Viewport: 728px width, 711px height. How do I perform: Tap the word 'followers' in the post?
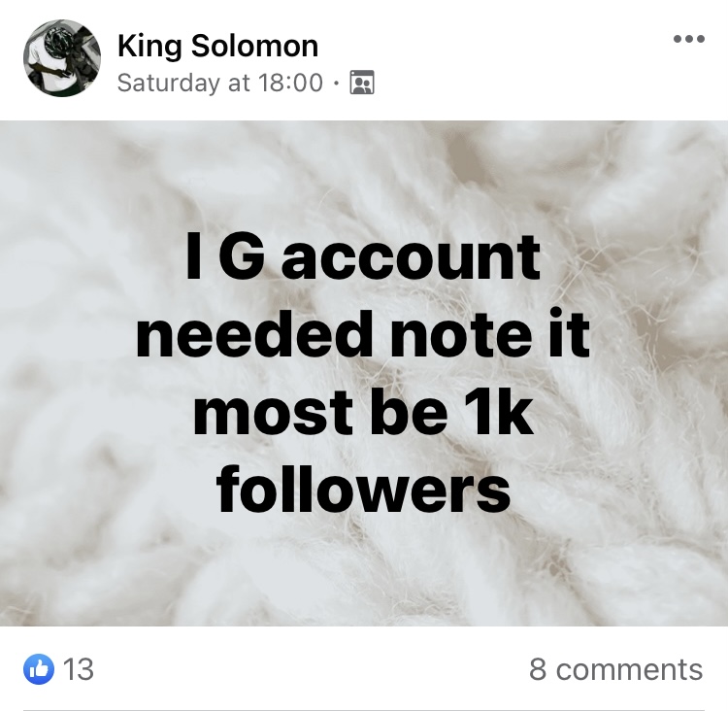(x=363, y=491)
